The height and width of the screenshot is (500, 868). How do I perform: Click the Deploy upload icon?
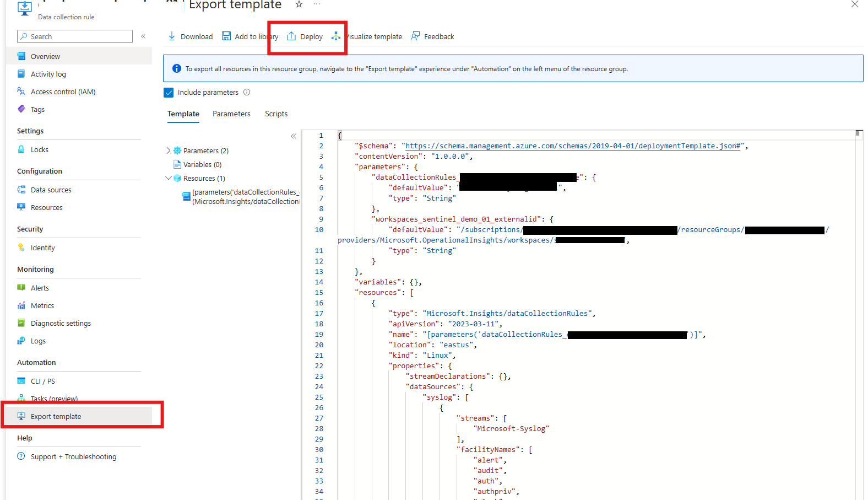coord(291,36)
